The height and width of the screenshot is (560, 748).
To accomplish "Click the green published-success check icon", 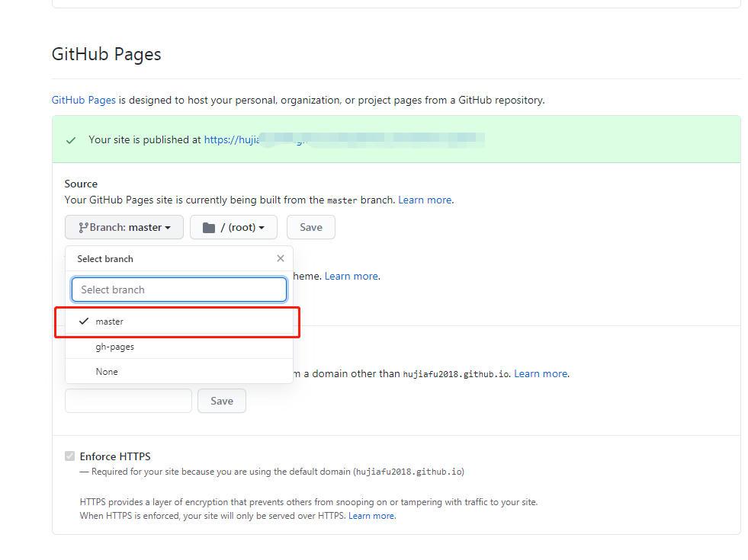I will (71, 140).
